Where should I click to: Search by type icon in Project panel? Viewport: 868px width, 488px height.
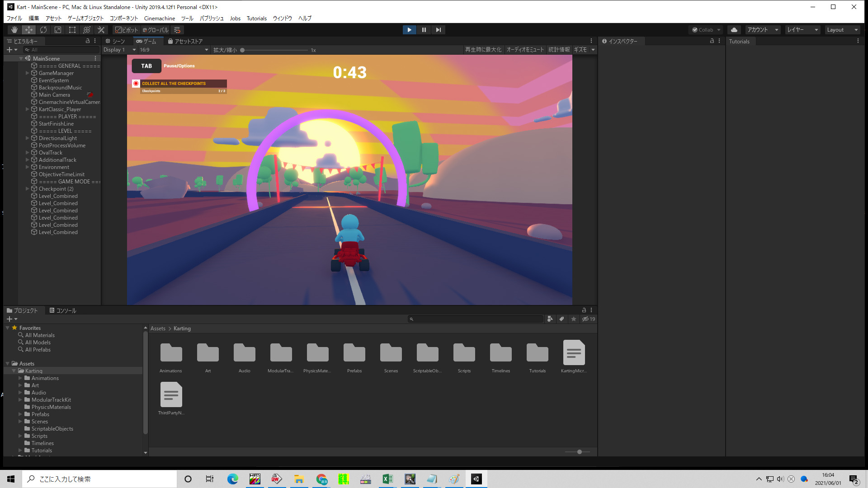pyautogui.click(x=550, y=319)
